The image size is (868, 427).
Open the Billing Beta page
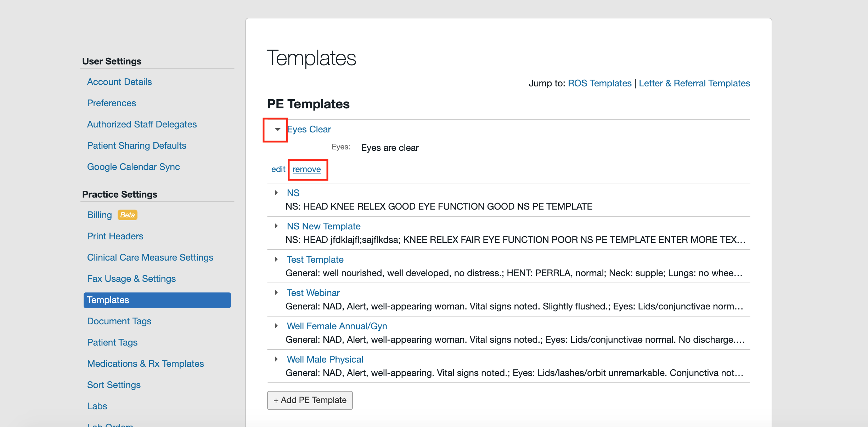(x=99, y=215)
